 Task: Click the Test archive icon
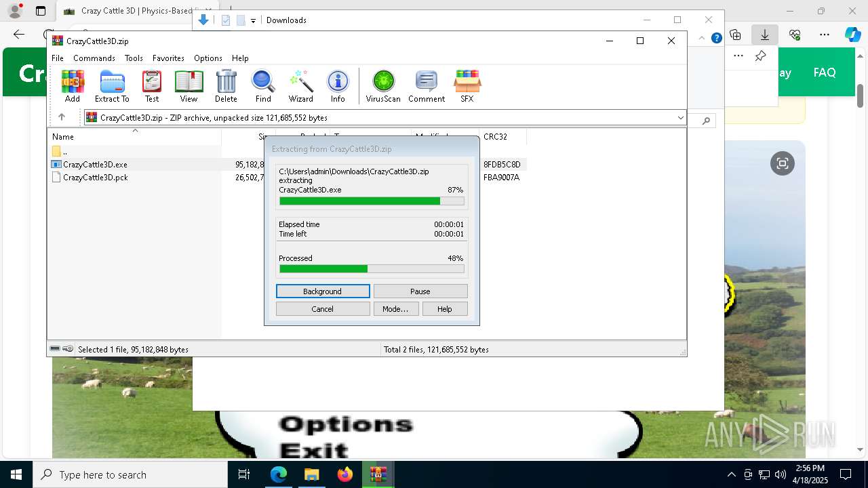pyautogui.click(x=152, y=86)
